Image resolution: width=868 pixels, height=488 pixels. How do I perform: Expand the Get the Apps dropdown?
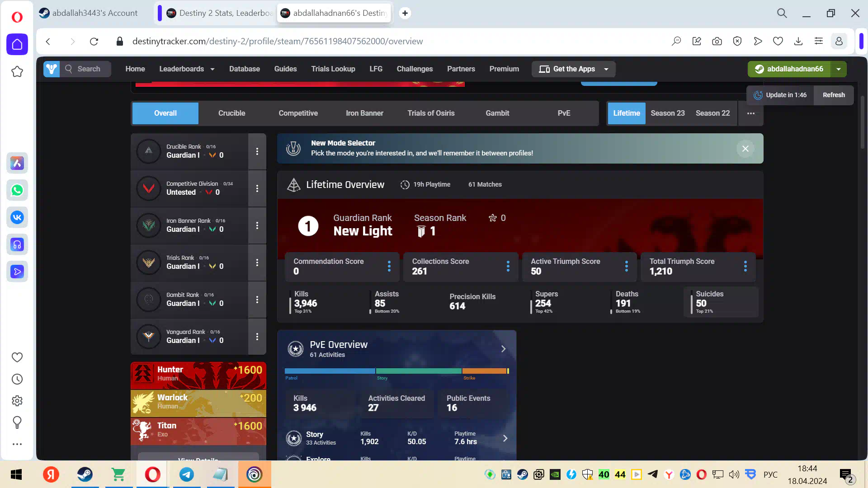point(574,69)
